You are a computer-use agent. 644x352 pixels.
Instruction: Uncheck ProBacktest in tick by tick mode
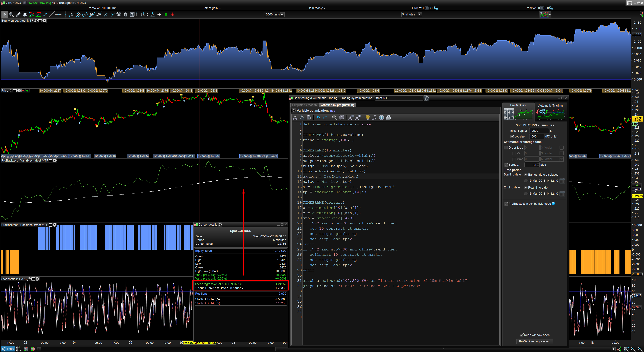pyautogui.click(x=506, y=204)
